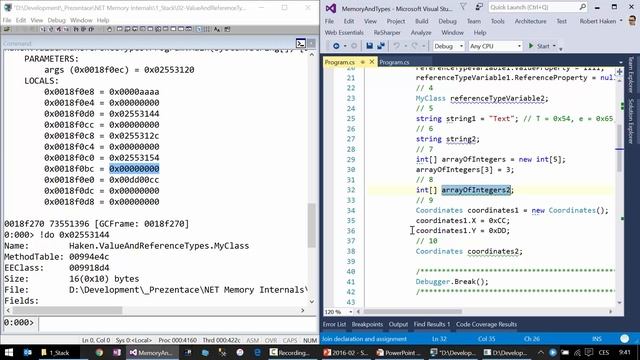Open File menu in WinDbg

coord(7,20)
